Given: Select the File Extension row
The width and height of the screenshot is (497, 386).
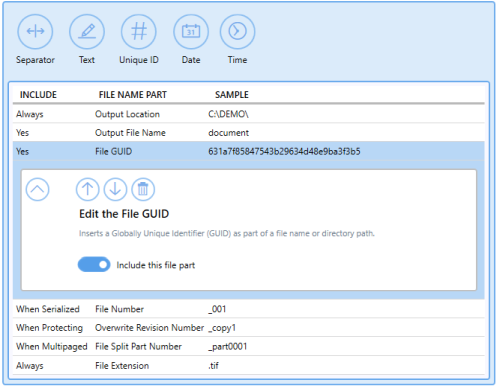Looking at the screenshot, I should (x=249, y=366).
